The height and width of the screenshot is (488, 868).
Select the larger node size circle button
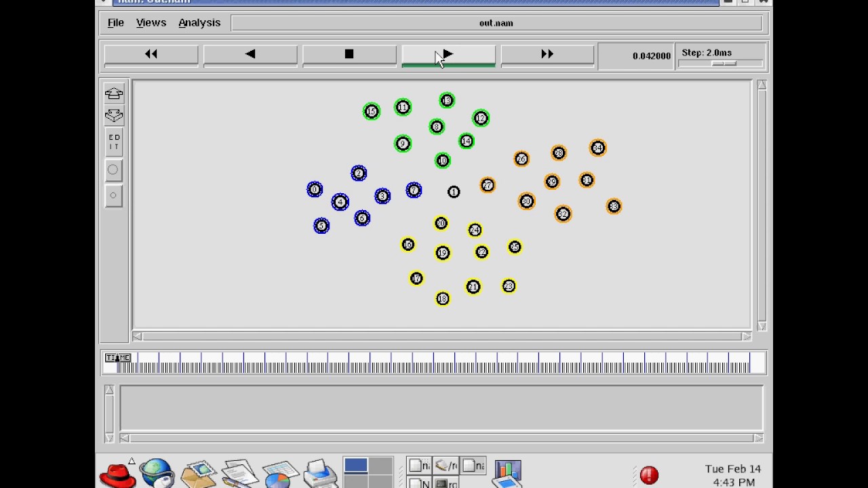point(113,169)
